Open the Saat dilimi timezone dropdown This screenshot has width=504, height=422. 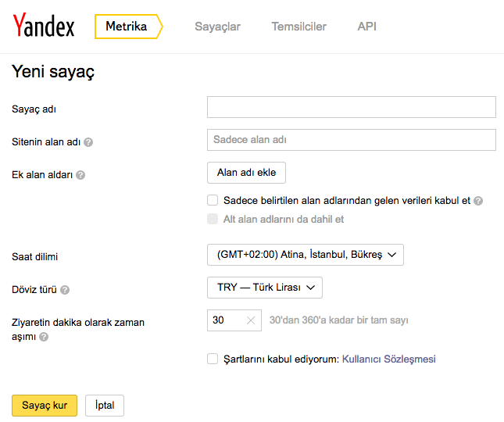click(x=306, y=255)
